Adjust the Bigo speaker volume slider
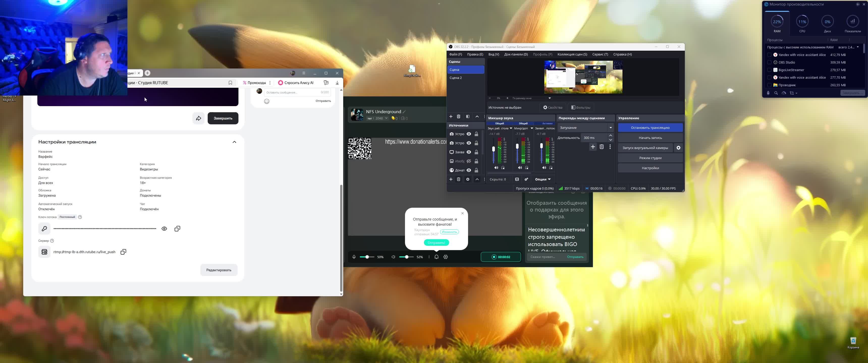Image resolution: width=868 pixels, height=363 pixels. pos(406,257)
